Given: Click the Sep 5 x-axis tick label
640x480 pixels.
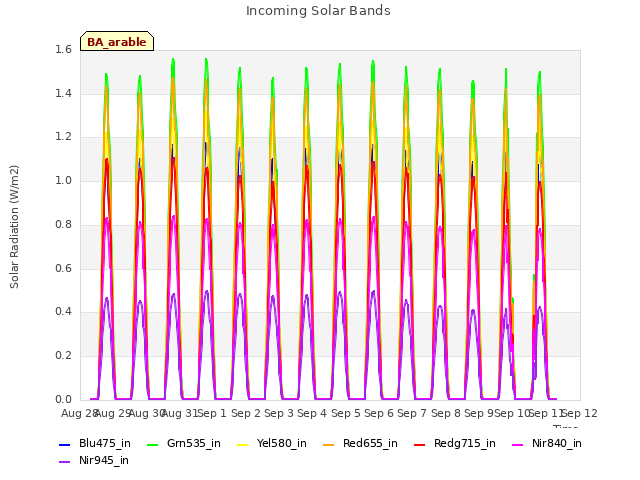Looking at the screenshot, I should 346,413.
